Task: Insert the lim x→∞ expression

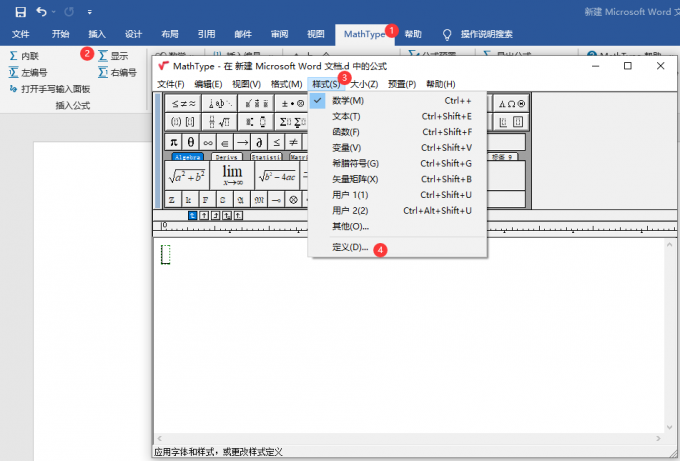Action: click(x=232, y=175)
